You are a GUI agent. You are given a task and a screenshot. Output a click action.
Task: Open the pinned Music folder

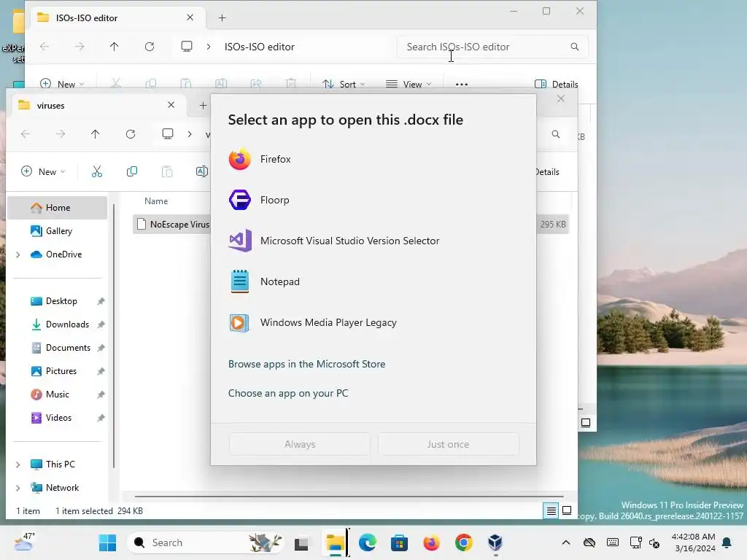click(57, 394)
